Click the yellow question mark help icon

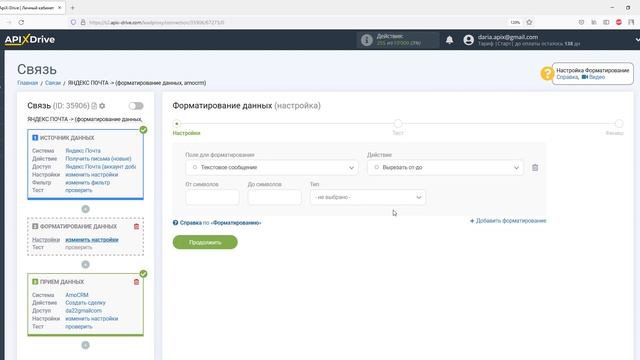tap(547, 73)
